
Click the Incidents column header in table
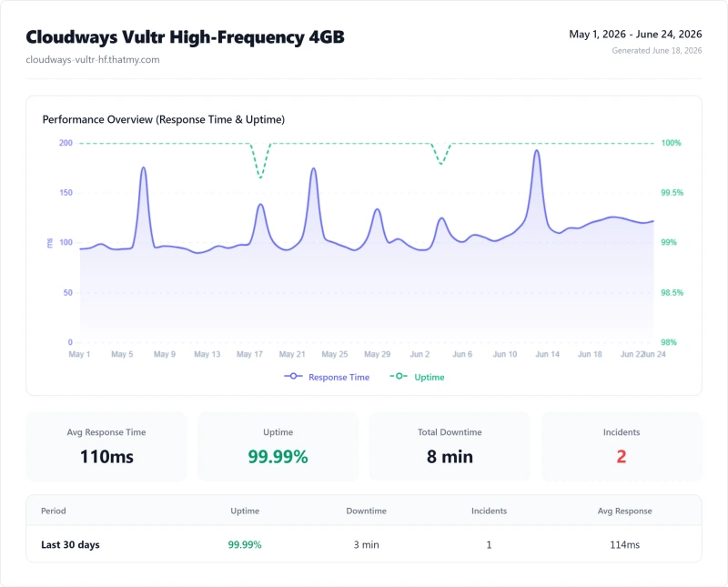[489, 511]
